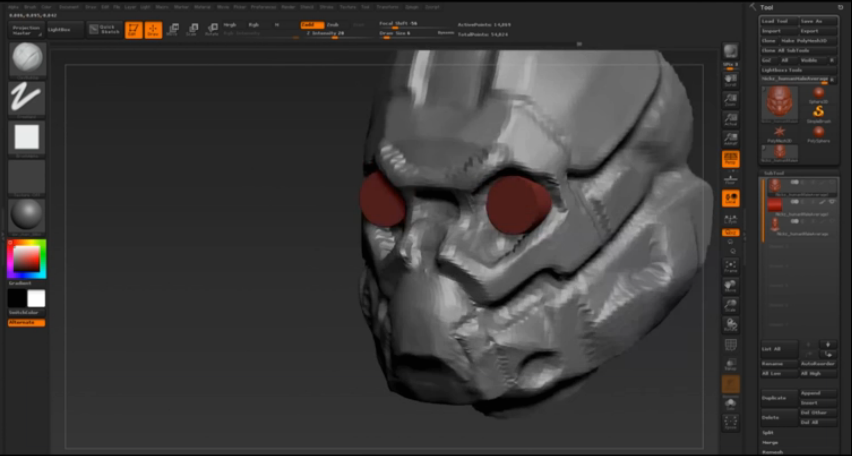Open the Brush menu

click(30, 7)
